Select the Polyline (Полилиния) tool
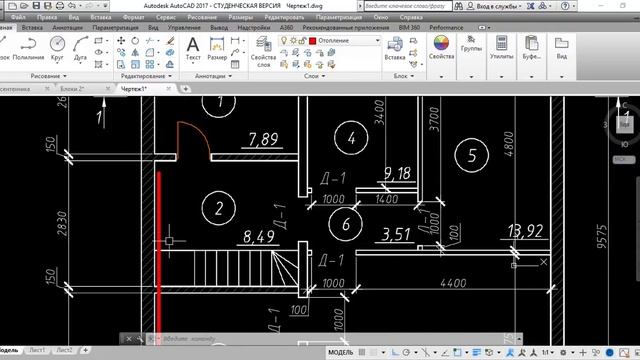This screenshot has height=360, width=640. [x=28, y=49]
